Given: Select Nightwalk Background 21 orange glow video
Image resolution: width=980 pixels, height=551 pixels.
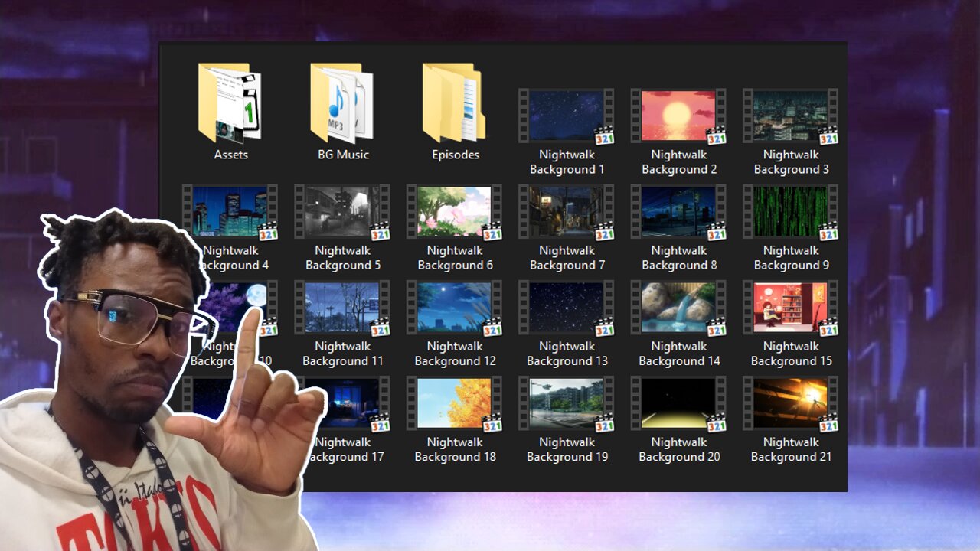Looking at the screenshot, I should pos(791,403).
